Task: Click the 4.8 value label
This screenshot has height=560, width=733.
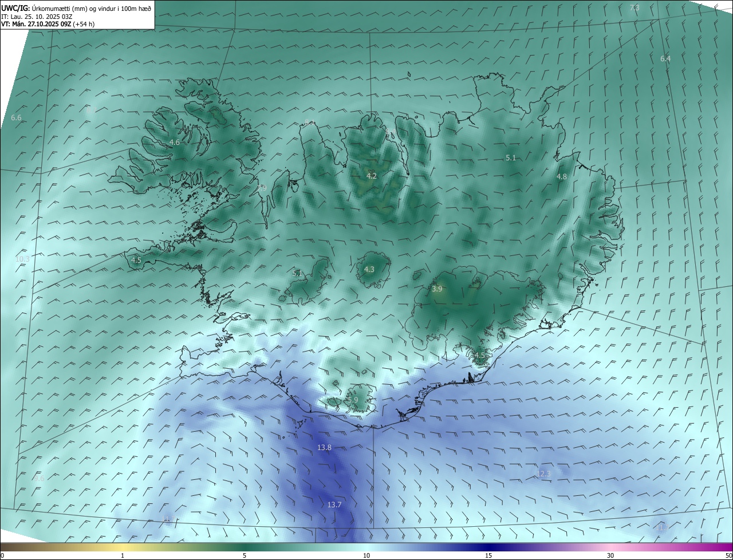Action: pos(562,176)
